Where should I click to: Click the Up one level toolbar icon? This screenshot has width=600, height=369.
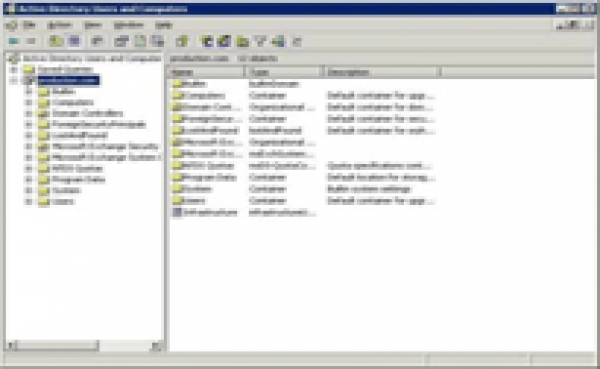tap(56, 41)
